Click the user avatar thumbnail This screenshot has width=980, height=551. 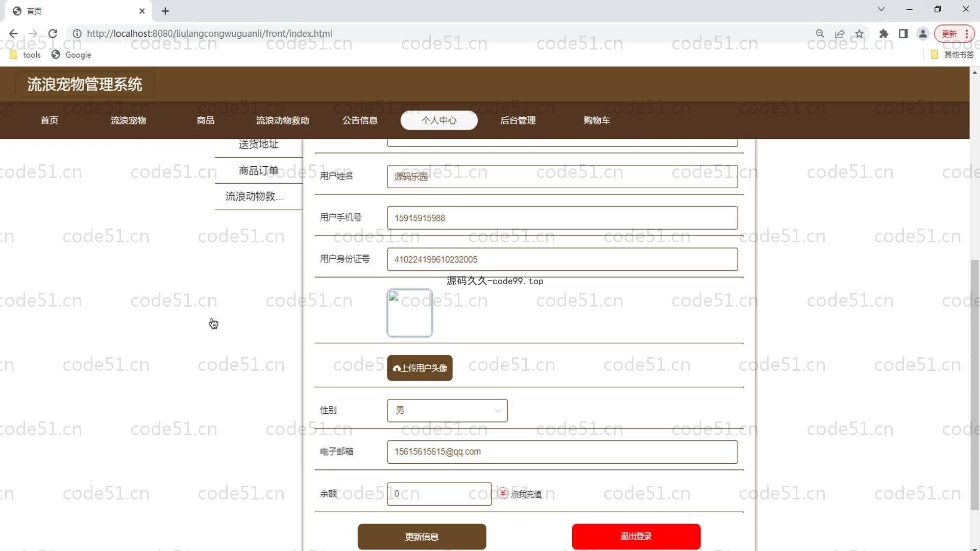tap(410, 313)
